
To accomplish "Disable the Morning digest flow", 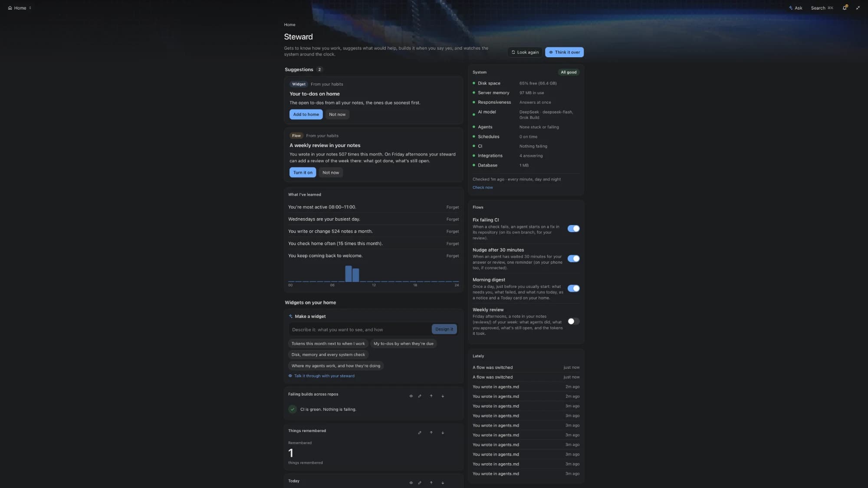I will click(x=573, y=288).
